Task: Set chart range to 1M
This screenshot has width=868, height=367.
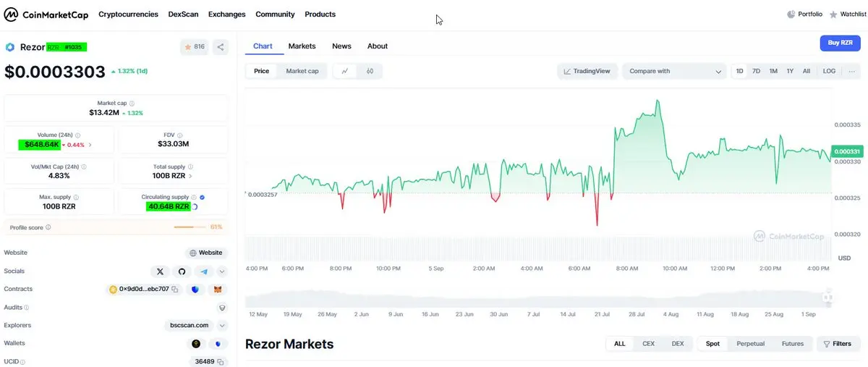Action: click(773, 71)
